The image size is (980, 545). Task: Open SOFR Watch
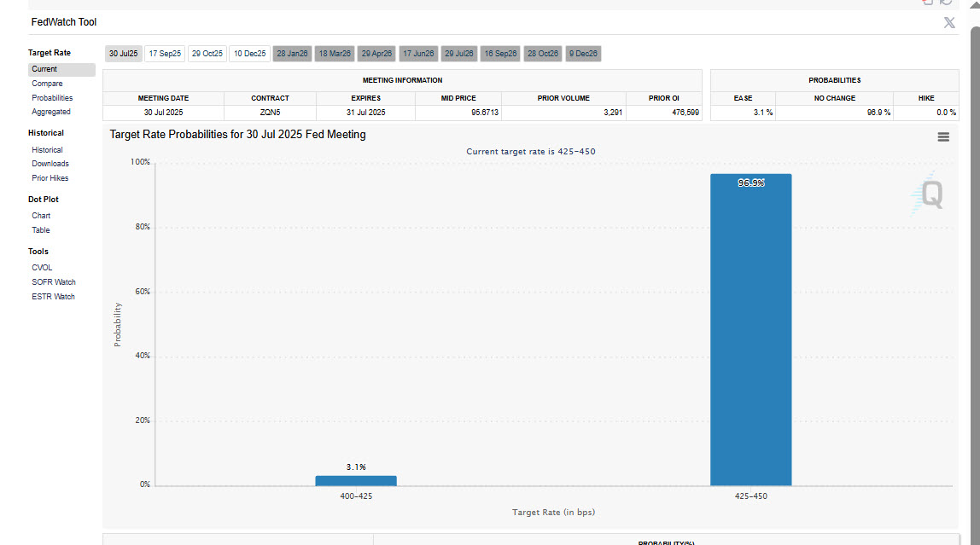pyautogui.click(x=53, y=281)
